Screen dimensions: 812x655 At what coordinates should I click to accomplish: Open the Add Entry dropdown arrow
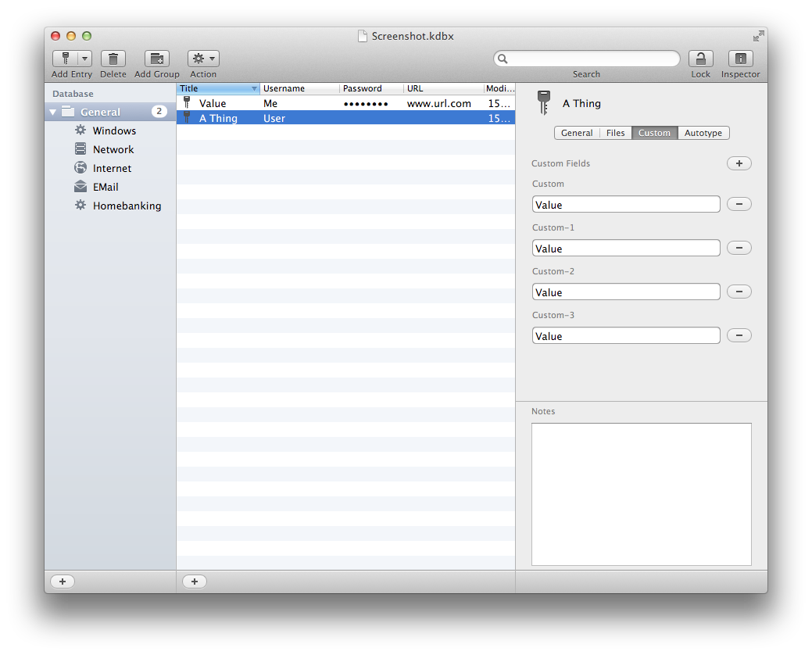84,59
